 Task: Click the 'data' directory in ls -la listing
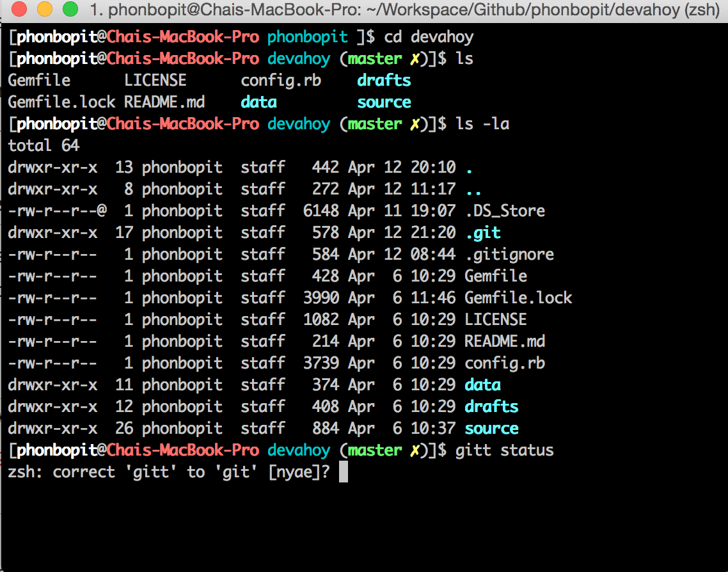[483, 385]
